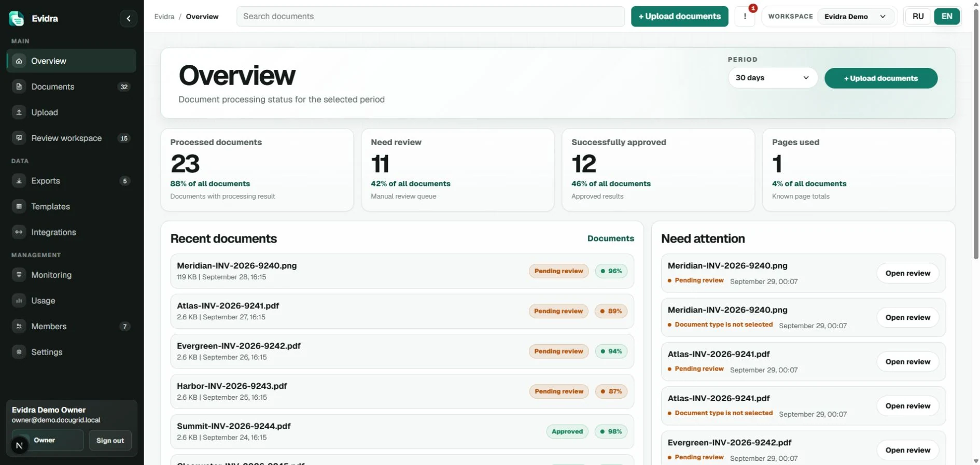Image resolution: width=980 pixels, height=465 pixels.
Task: Switch language to RU
Action: coord(918,17)
